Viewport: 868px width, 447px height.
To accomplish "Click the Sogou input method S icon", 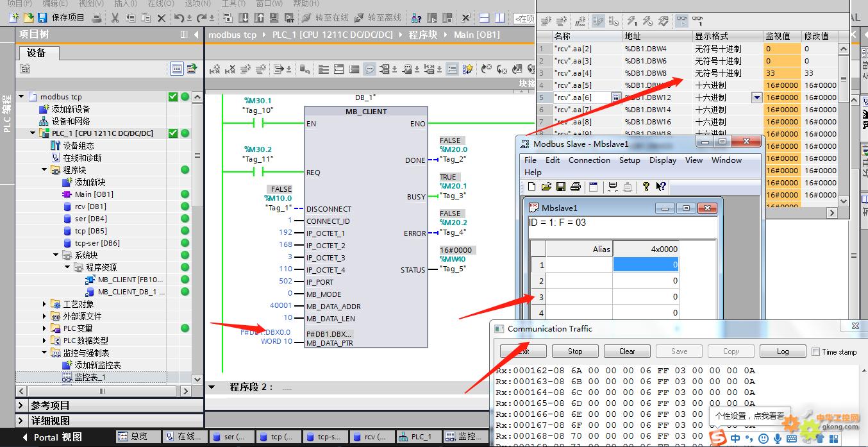I will (718, 437).
